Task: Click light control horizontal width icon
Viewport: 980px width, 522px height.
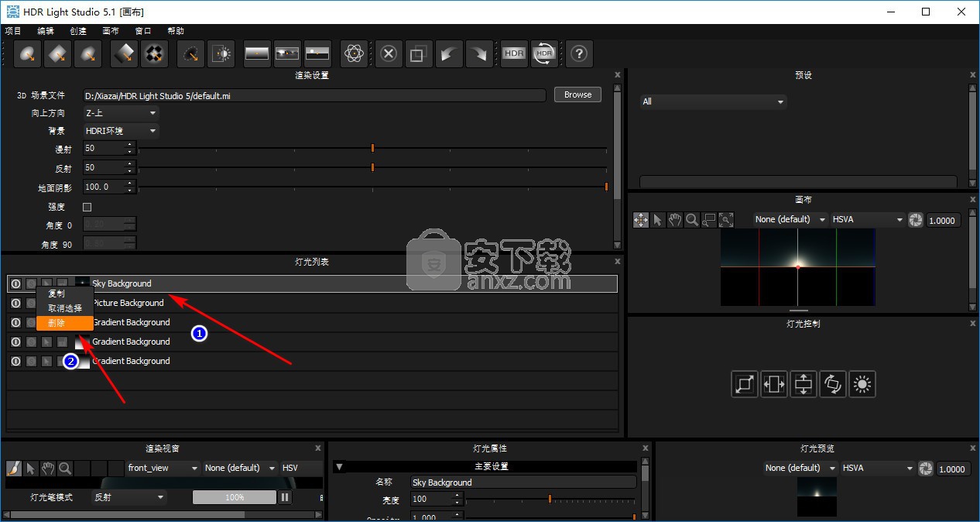Action: 774,383
